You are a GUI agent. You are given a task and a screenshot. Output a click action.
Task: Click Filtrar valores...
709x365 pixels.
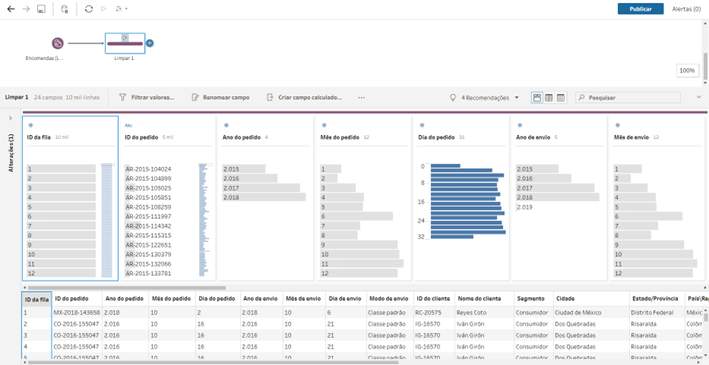pos(147,97)
